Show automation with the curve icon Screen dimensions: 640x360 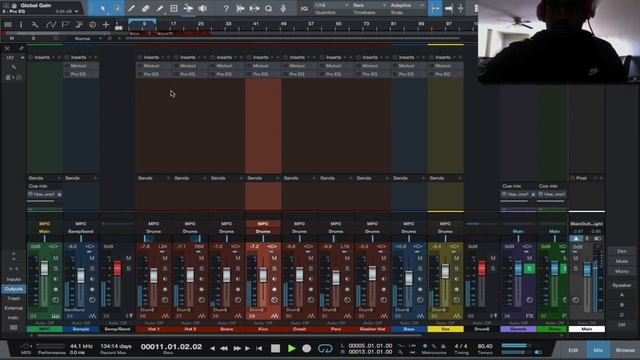[x=51, y=25]
